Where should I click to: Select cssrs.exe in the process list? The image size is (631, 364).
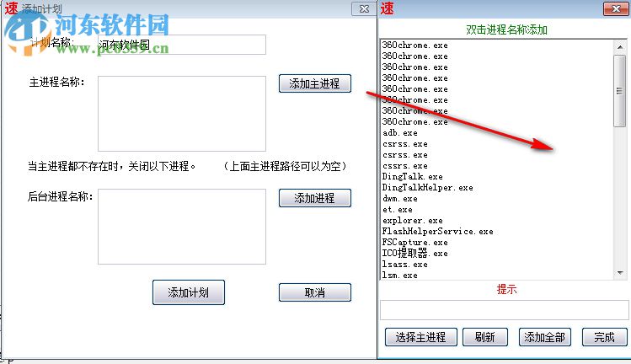pyautogui.click(x=405, y=166)
